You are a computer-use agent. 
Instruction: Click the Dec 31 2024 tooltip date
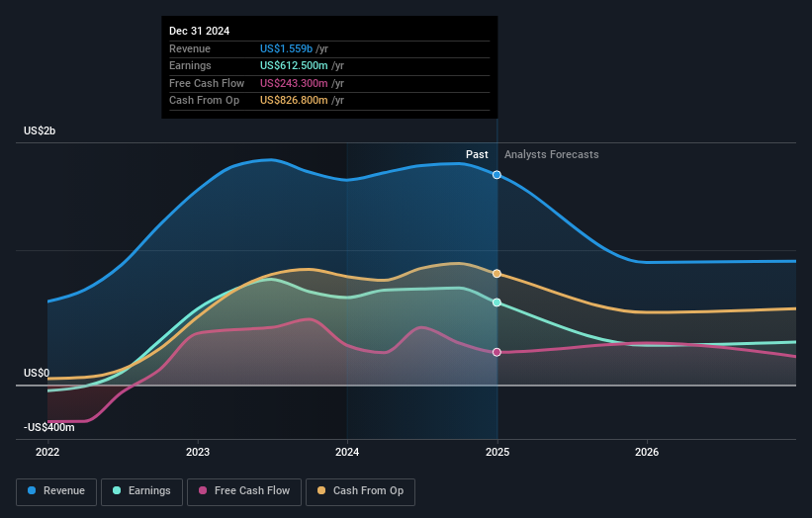pyautogui.click(x=200, y=31)
